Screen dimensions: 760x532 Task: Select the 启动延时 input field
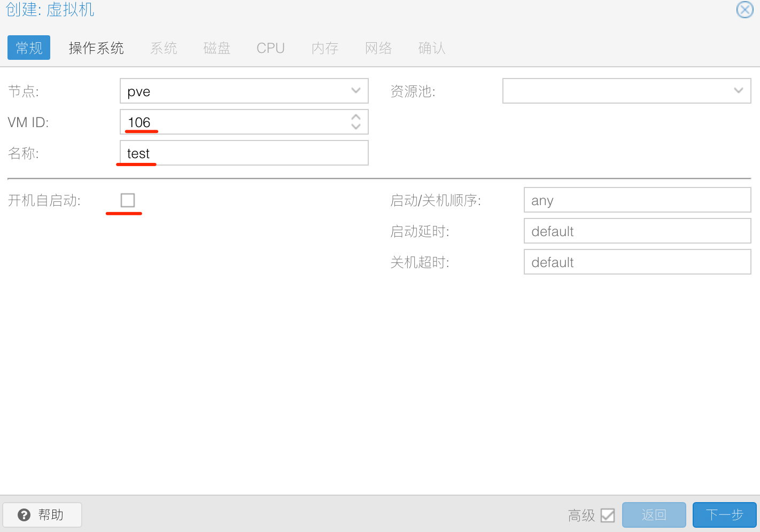[x=637, y=231]
